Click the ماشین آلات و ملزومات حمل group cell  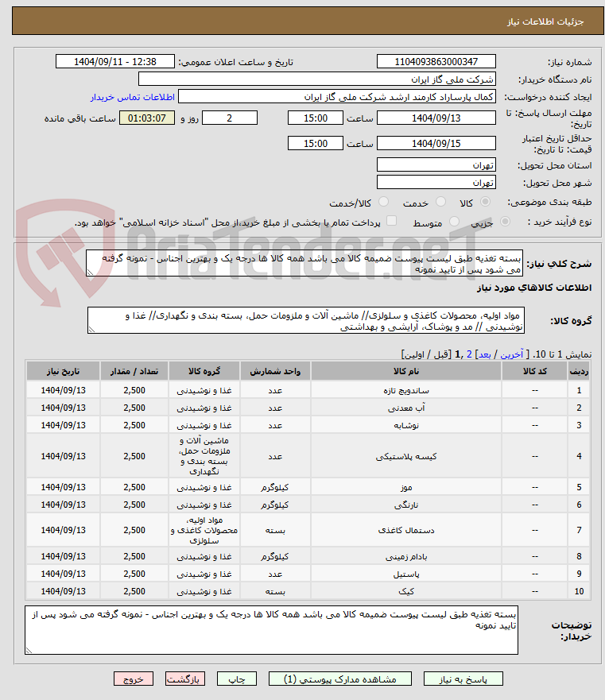point(204,456)
